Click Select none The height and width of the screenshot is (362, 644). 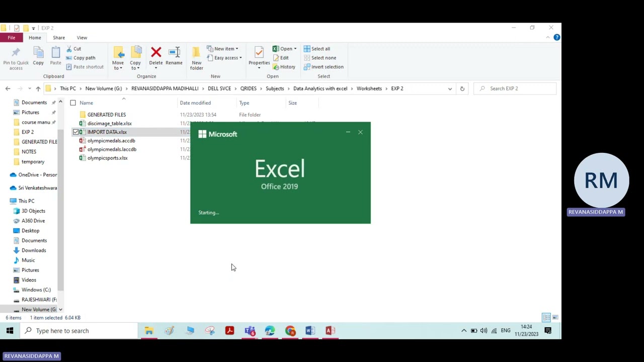point(319,58)
